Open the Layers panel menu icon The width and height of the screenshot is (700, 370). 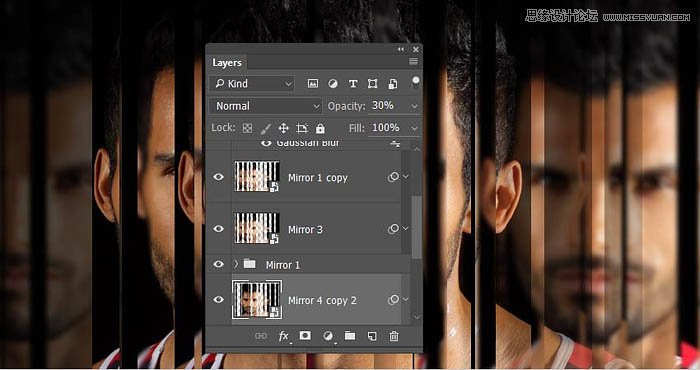pos(413,62)
